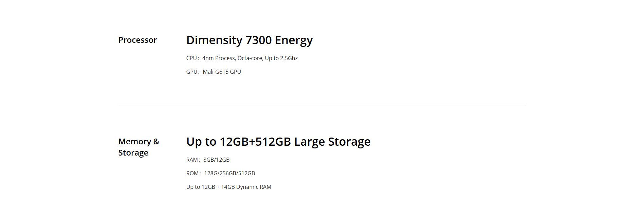Click the horizontal divider between sections
This screenshot has width=644, height=216.
click(x=322, y=106)
